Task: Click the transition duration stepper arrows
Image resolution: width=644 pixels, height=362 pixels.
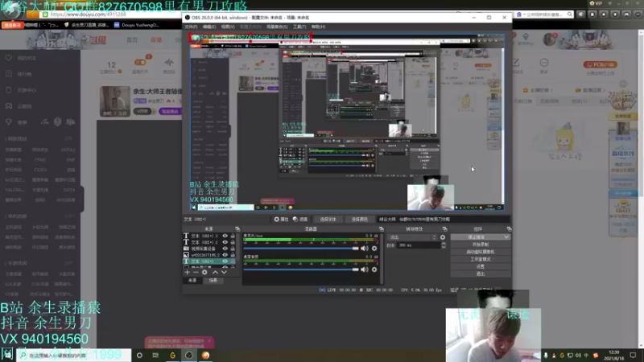Action: [x=444, y=245]
